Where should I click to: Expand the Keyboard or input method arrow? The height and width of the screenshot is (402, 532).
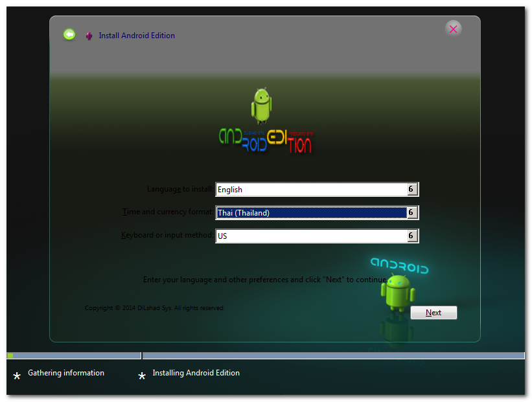click(x=412, y=236)
